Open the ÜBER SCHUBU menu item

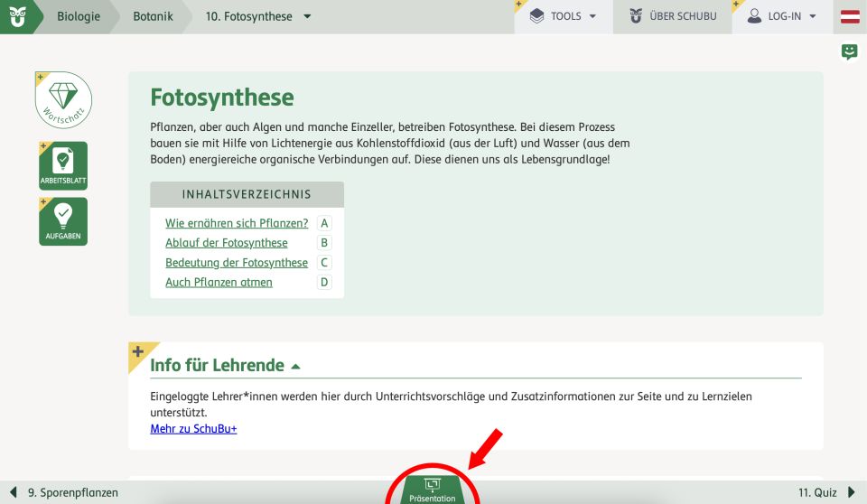click(x=673, y=16)
